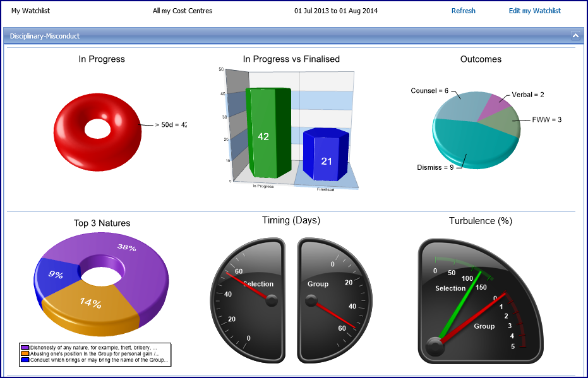This screenshot has width=588, height=378.
Task: Click the Abusing one's position legend text
Action: point(95,353)
